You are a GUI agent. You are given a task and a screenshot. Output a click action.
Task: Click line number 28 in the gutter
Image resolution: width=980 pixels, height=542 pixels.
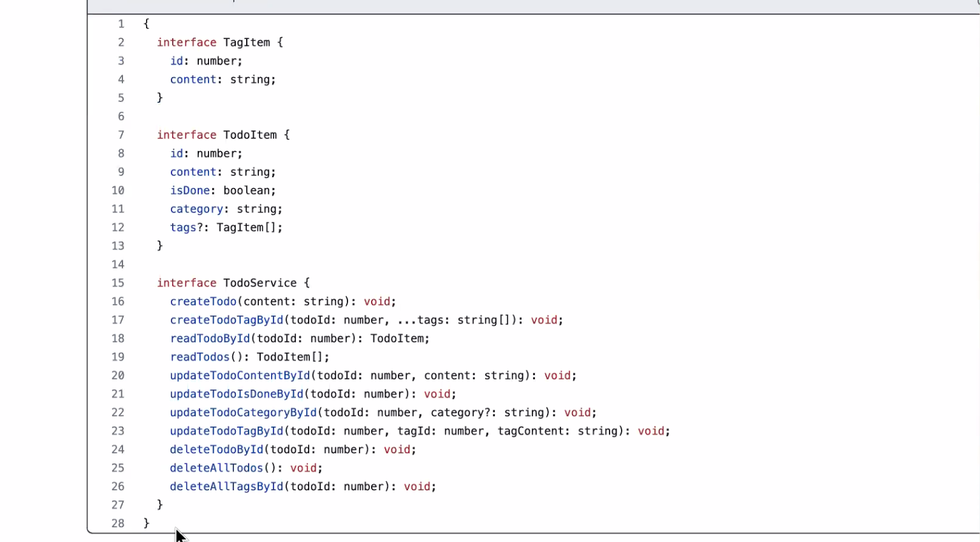pyautogui.click(x=118, y=524)
